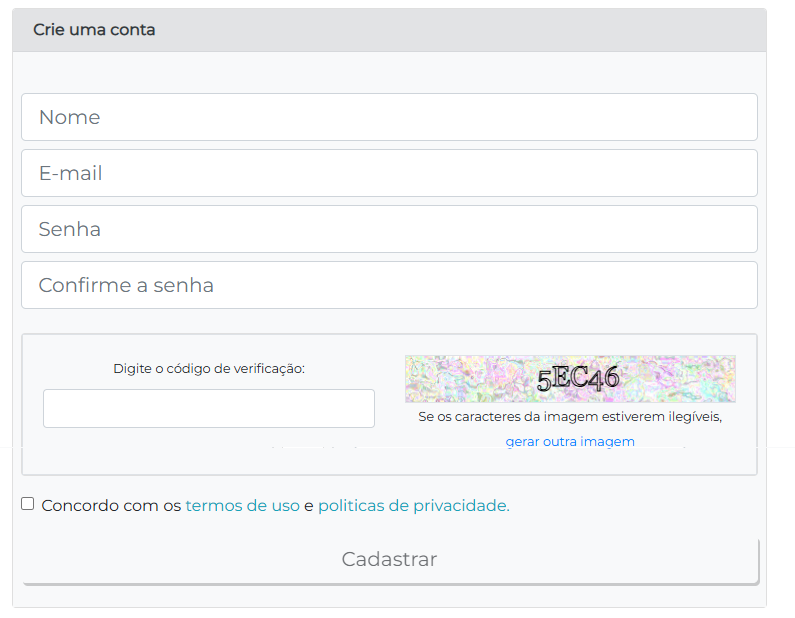Click the Confirme a senha placeholder text
The width and height of the screenshot is (795, 618).
pyautogui.click(x=126, y=285)
